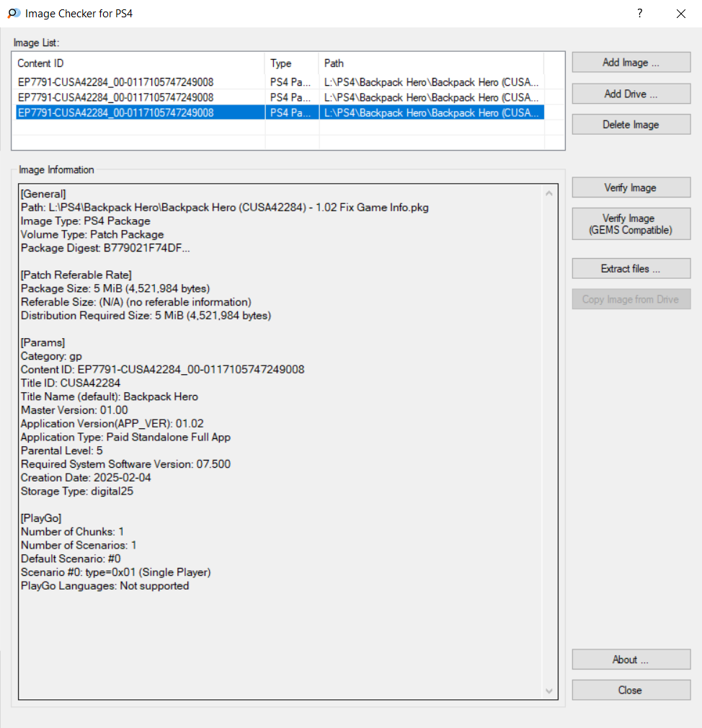The image size is (702, 728).
Task: Select the first image row in list
Action: [x=280, y=82]
